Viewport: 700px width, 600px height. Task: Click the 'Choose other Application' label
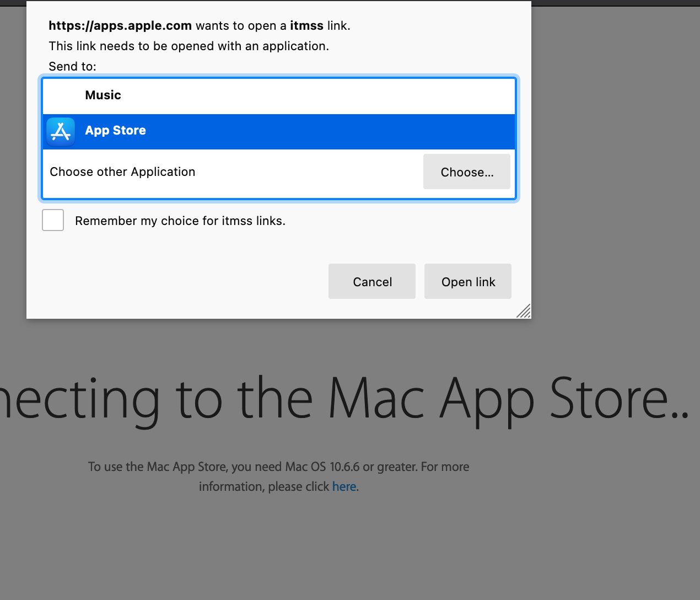(x=122, y=172)
